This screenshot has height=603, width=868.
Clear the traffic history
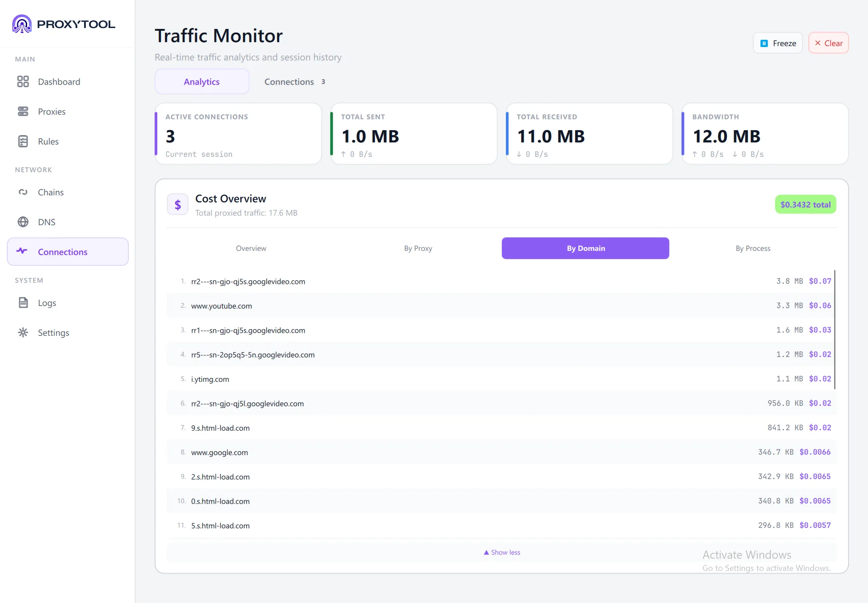tap(828, 43)
